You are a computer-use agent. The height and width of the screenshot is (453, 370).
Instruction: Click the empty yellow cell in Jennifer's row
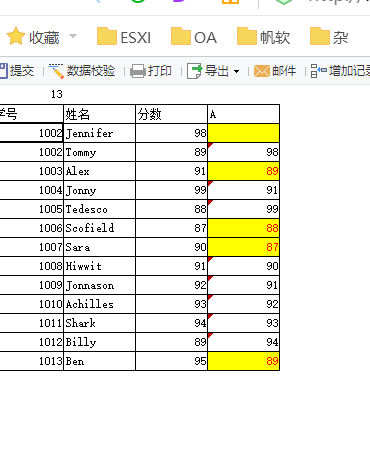tap(243, 133)
